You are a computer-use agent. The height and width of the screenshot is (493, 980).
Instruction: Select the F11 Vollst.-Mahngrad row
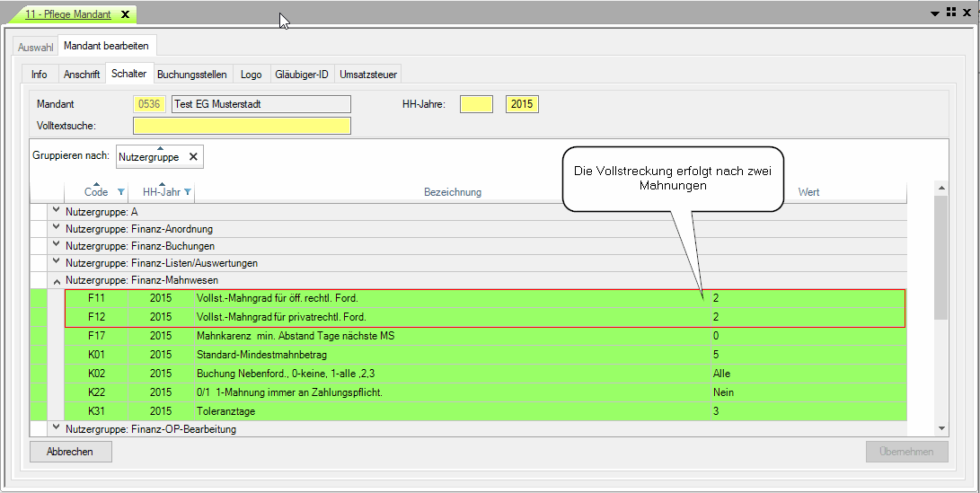359,297
